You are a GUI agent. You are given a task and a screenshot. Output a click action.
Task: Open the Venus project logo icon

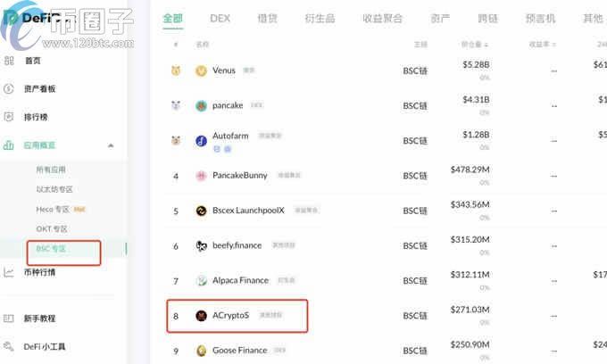[x=201, y=70]
